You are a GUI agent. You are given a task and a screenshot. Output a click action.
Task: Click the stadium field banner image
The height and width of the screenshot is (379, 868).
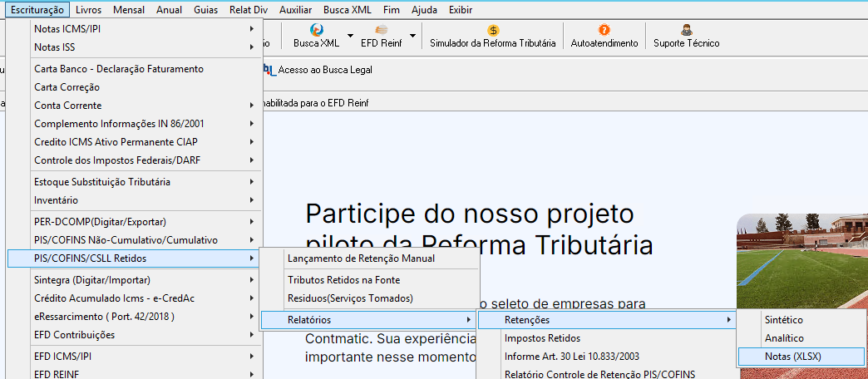802,261
